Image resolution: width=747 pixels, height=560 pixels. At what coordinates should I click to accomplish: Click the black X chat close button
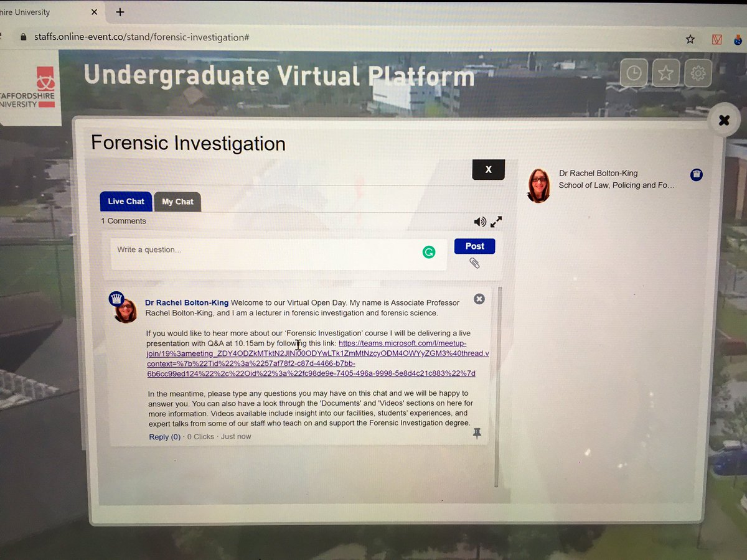coord(488,169)
